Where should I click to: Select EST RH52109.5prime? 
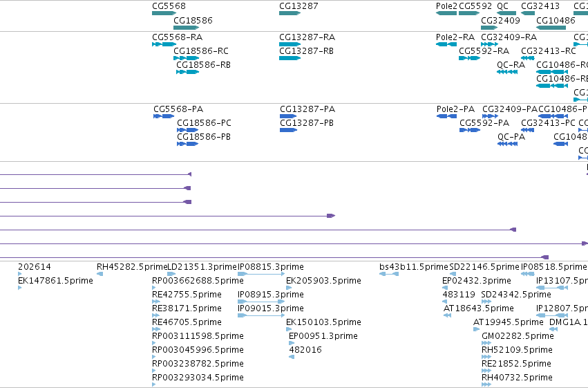pyautogui.click(x=517, y=350)
